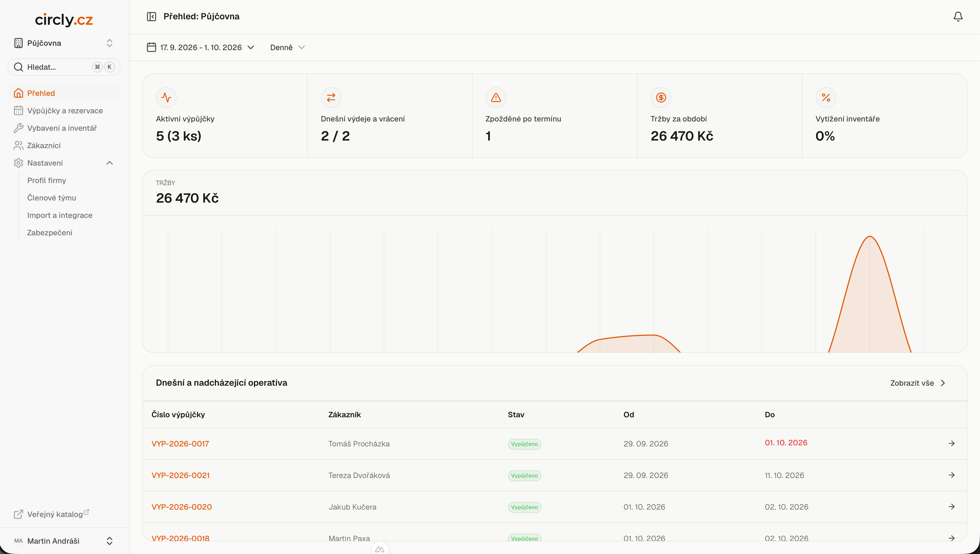Click the red due date 01. 10. 2026

point(786,443)
